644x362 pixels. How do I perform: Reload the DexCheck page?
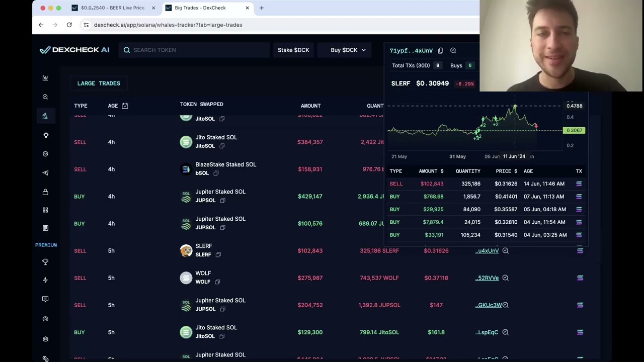pyautogui.click(x=69, y=25)
